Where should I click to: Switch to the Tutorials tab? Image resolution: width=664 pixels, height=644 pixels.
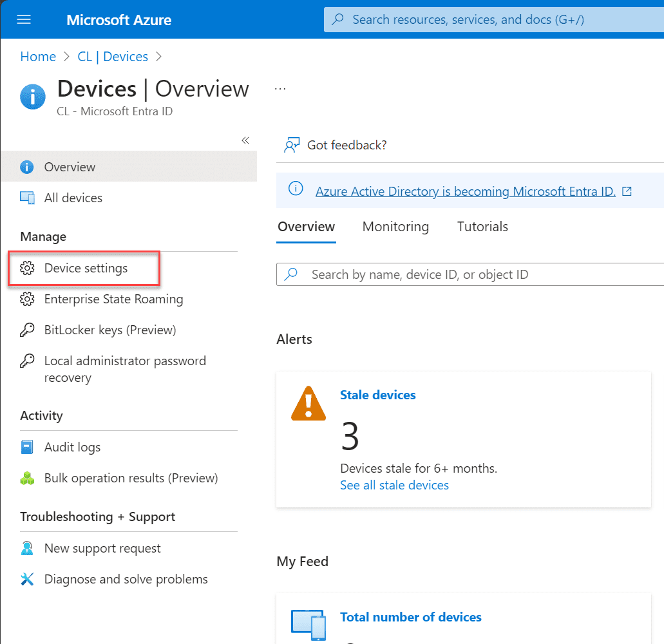482,227
